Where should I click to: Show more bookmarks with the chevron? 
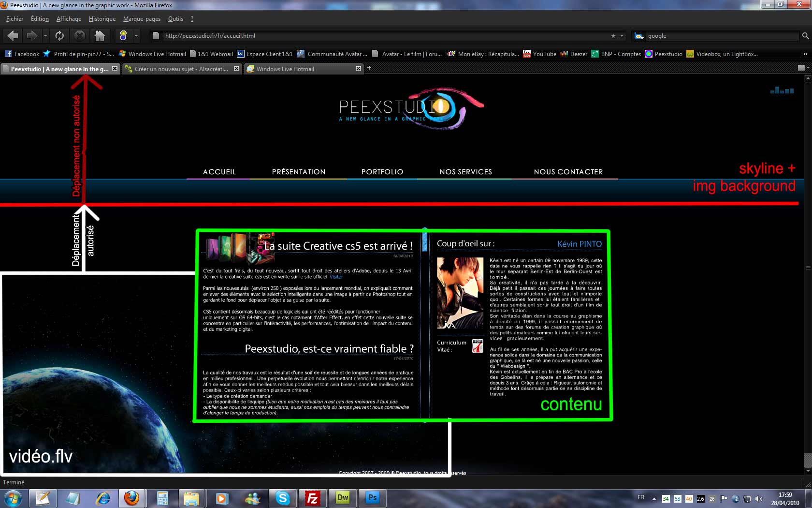click(x=805, y=54)
